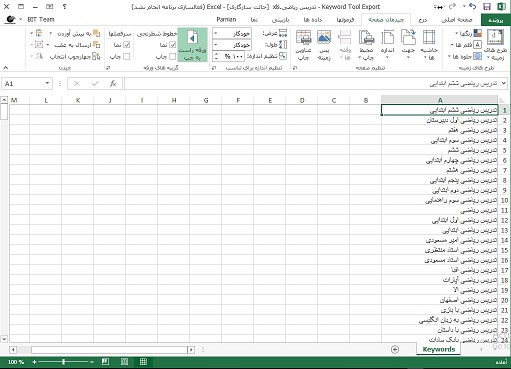
Task: Click the Save icon in quick access toolbar
Action: (487, 7)
